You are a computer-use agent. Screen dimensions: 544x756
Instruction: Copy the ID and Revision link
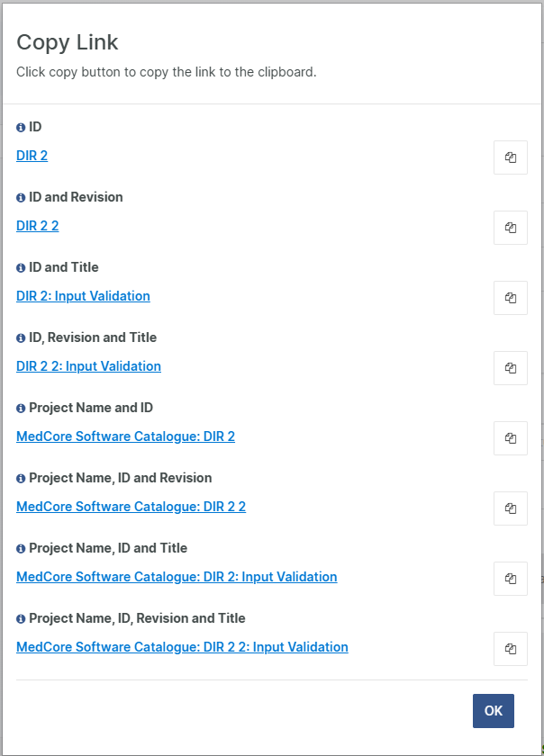511,228
